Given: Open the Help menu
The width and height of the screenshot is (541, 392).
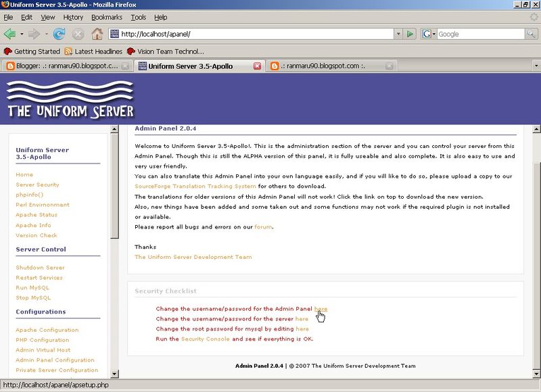Looking at the screenshot, I should tap(160, 17).
